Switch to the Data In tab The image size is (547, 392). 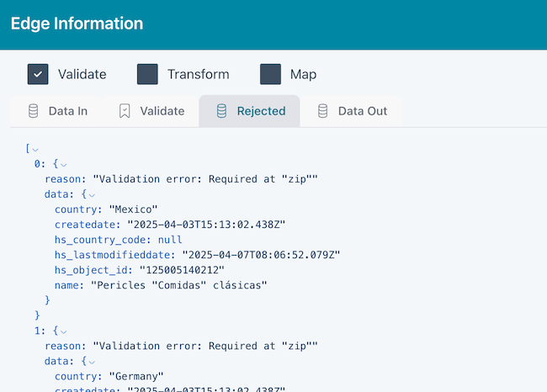pos(67,111)
